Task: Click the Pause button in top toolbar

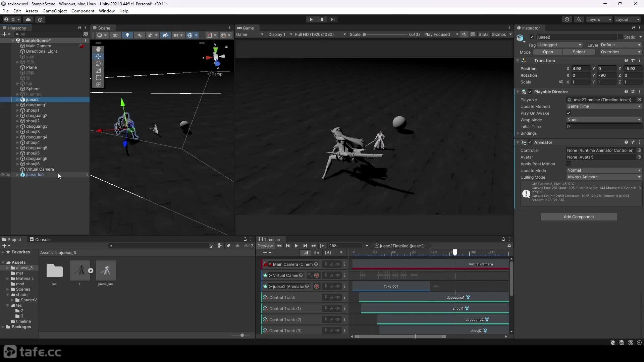Action: click(322, 19)
